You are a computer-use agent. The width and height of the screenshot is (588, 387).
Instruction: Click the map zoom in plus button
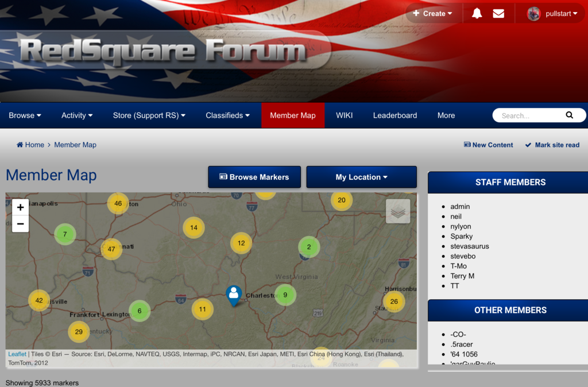pos(20,207)
